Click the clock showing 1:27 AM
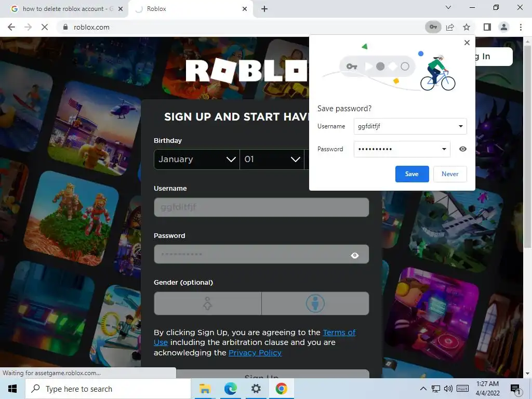 coord(487,389)
